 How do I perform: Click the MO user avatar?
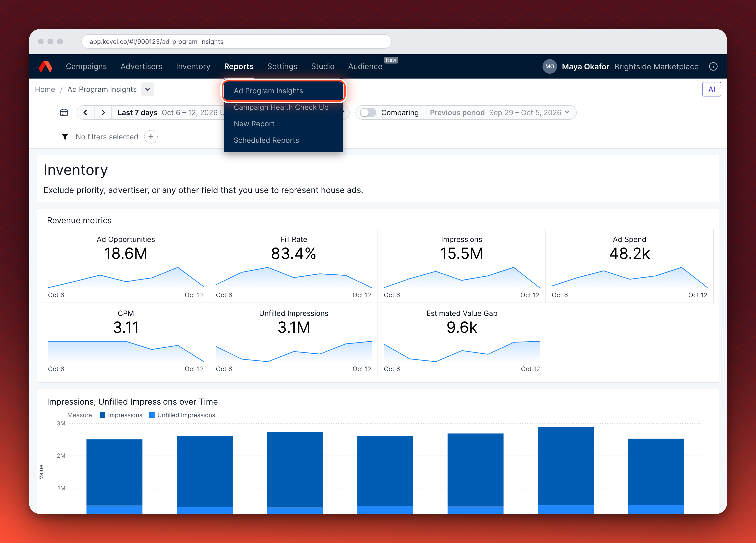(549, 66)
